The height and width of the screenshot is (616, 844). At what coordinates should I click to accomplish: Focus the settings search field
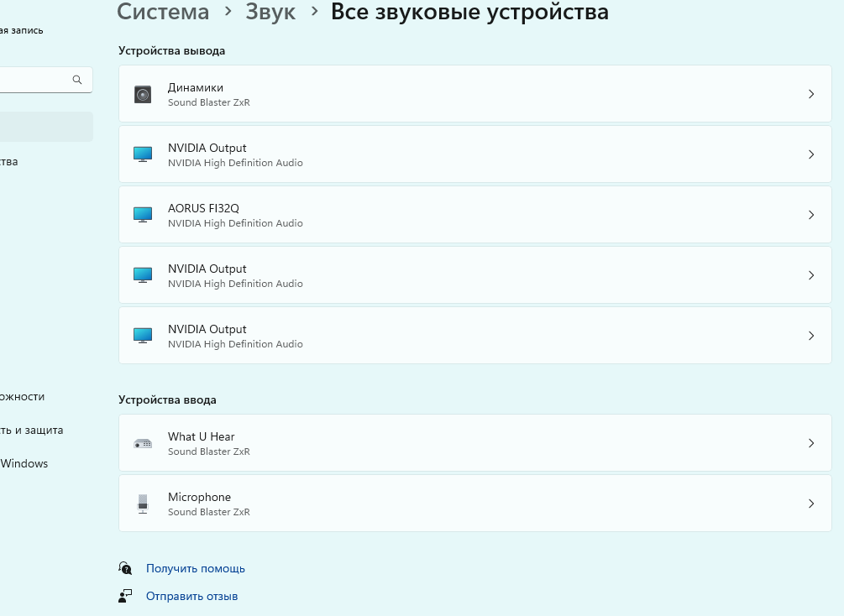click(x=34, y=80)
